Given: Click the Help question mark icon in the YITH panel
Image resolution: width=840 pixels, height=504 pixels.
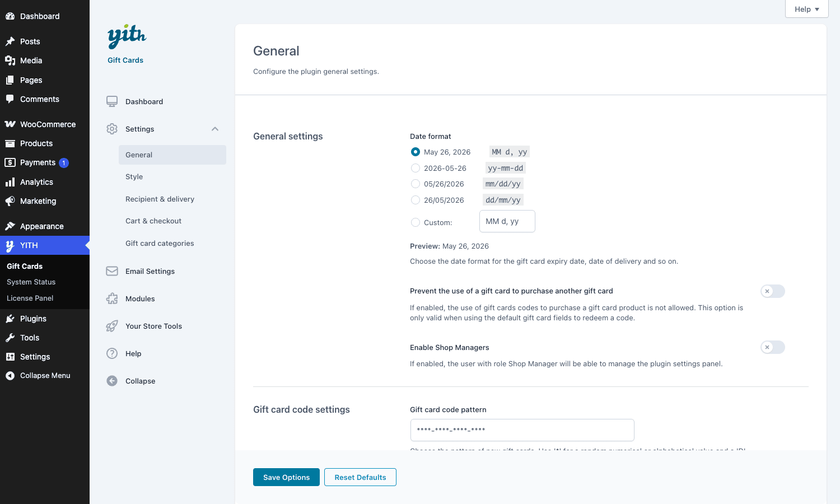Looking at the screenshot, I should pyautogui.click(x=112, y=353).
